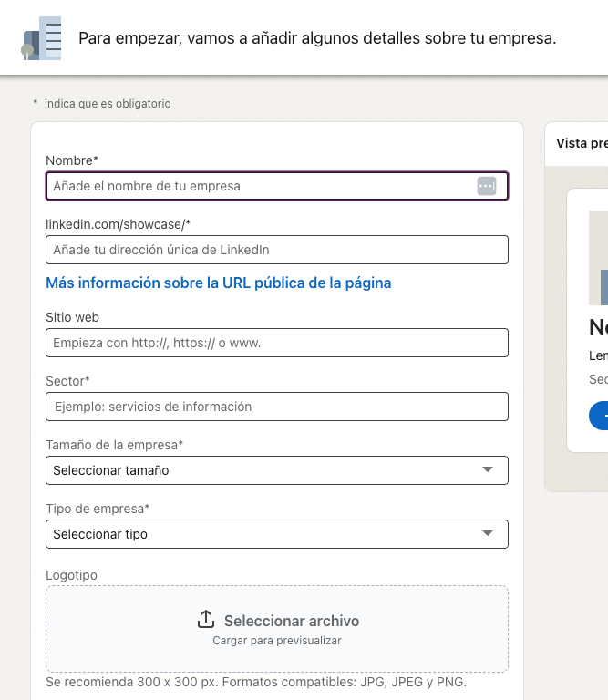Click the banner image in preview card

click(598, 258)
